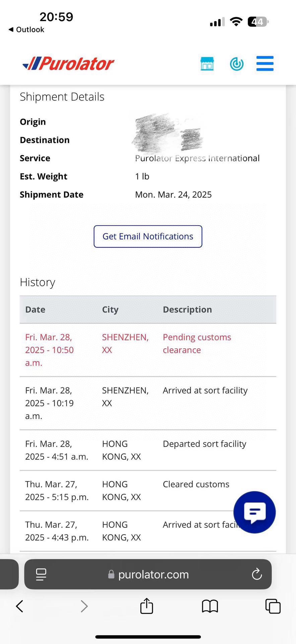Open the hamburger navigation menu
Image resolution: width=296 pixels, height=644 pixels.
[265, 64]
